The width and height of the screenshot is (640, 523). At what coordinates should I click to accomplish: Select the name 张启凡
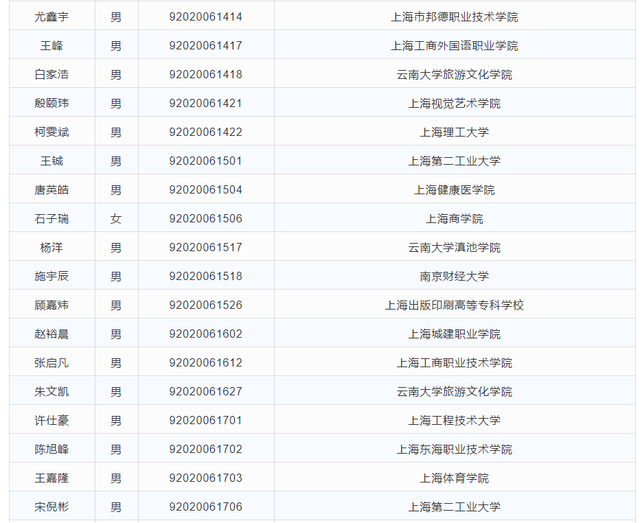click(51, 363)
